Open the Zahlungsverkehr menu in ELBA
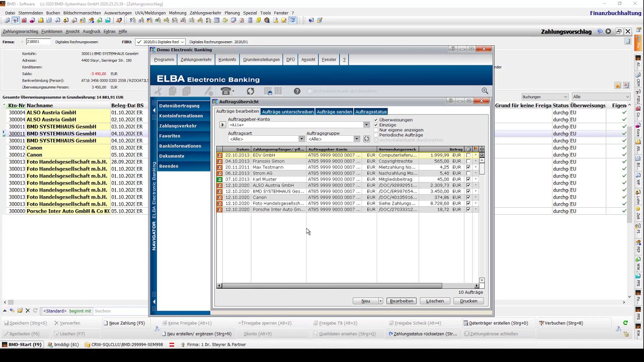 196,59
